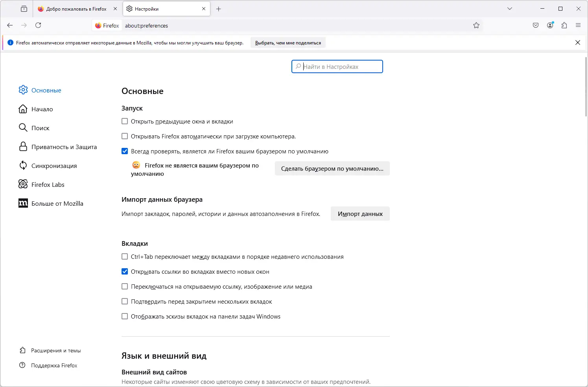The width and height of the screenshot is (588, 387).
Task: Enable "Подтвердить перед закрытием нескольких вкладок"
Action: click(125, 302)
